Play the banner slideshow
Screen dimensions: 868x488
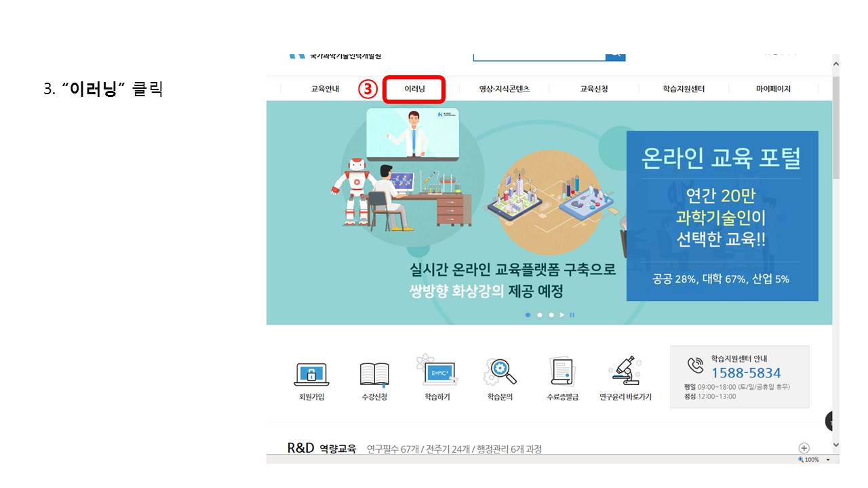tap(562, 315)
